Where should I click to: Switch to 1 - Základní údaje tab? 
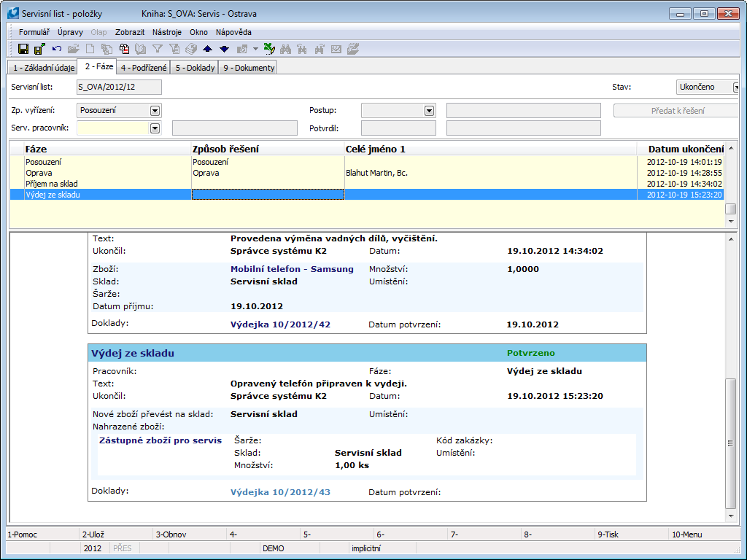pyautogui.click(x=44, y=68)
